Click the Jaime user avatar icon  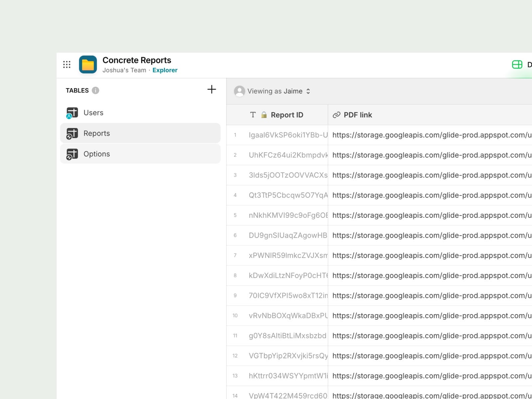pos(239,91)
